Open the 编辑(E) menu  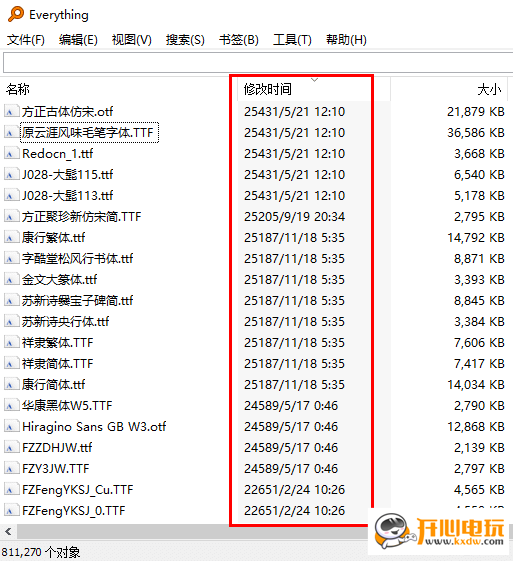[x=78, y=39]
